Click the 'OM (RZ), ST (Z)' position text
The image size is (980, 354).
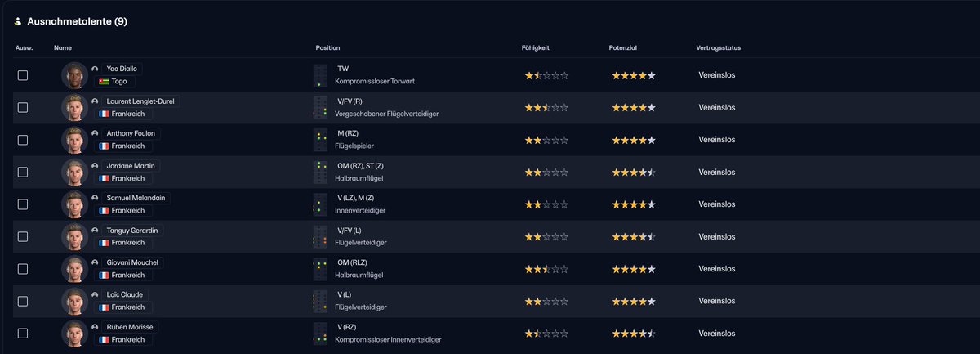[360, 165]
